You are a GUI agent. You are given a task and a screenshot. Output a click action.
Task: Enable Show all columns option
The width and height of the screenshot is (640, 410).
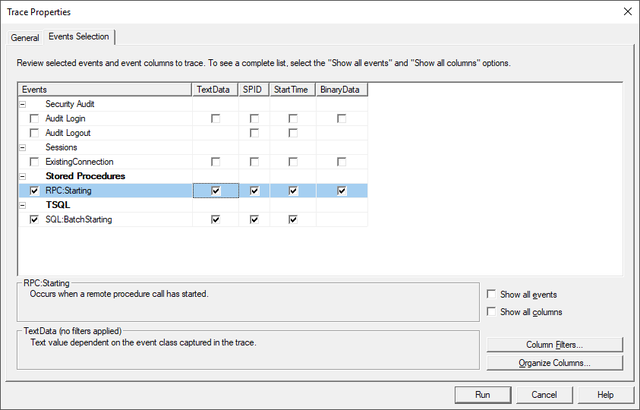(491, 312)
